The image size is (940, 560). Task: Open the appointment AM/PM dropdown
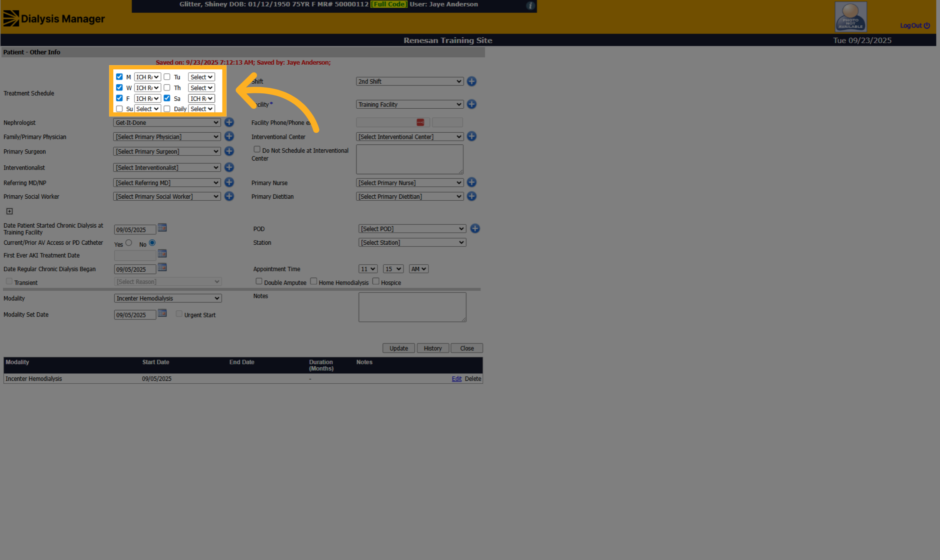[418, 269]
